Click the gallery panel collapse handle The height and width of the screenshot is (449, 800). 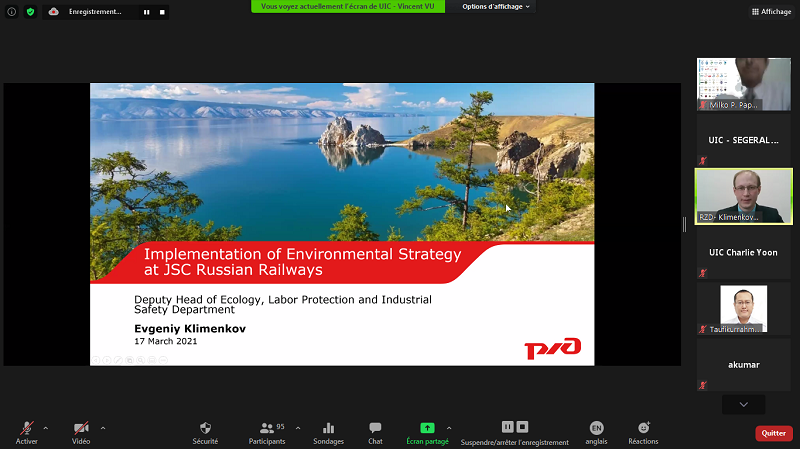pyautogui.click(x=685, y=224)
